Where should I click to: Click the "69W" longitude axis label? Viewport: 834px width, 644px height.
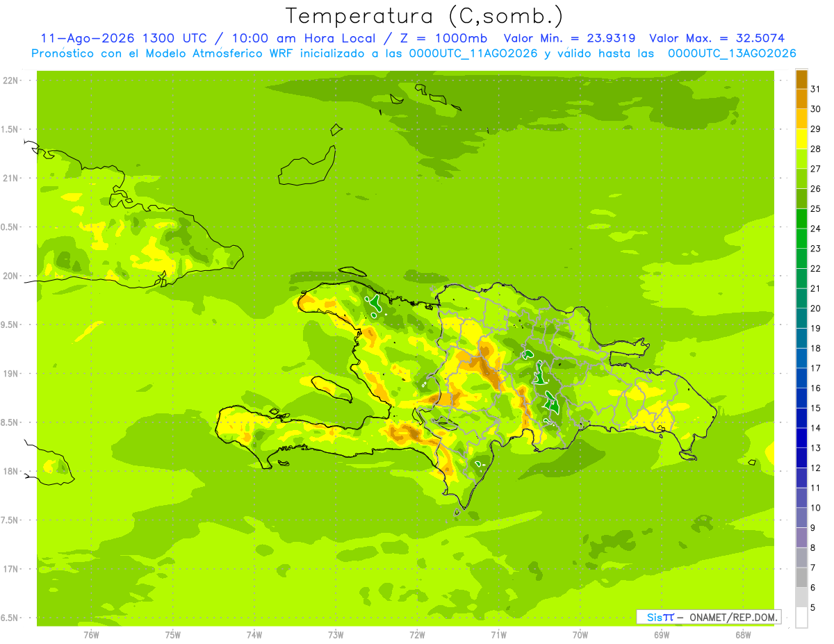click(x=661, y=635)
